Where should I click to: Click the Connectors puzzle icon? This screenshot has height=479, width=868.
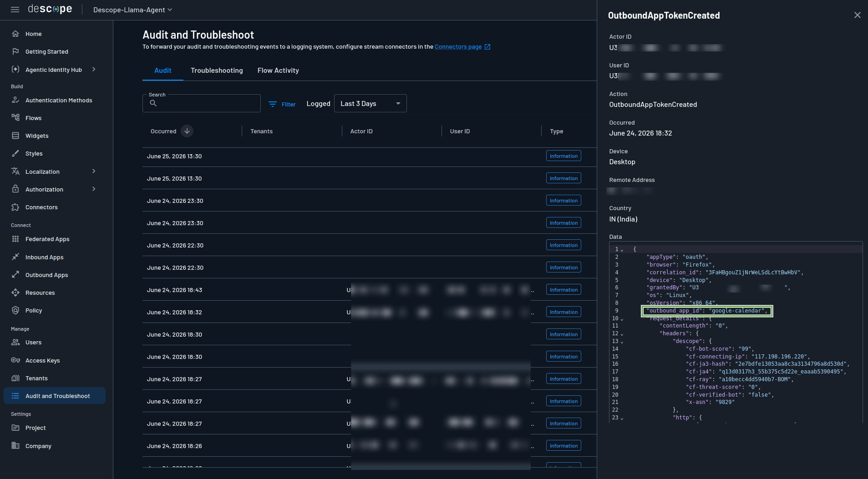pyautogui.click(x=15, y=207)
